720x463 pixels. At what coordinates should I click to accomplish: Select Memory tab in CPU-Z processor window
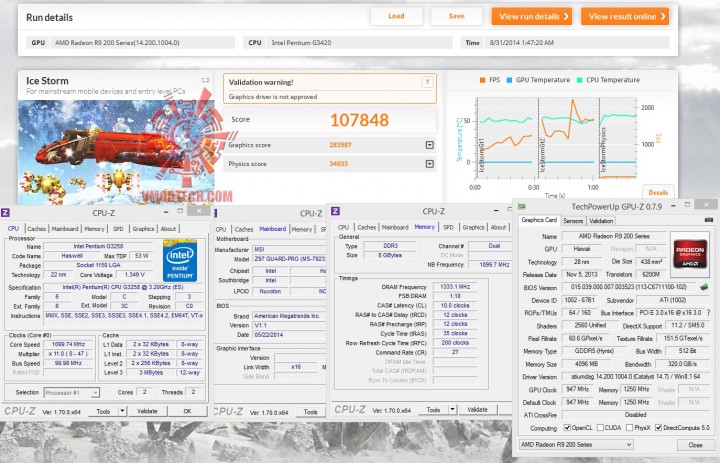[x=94, y=229]
